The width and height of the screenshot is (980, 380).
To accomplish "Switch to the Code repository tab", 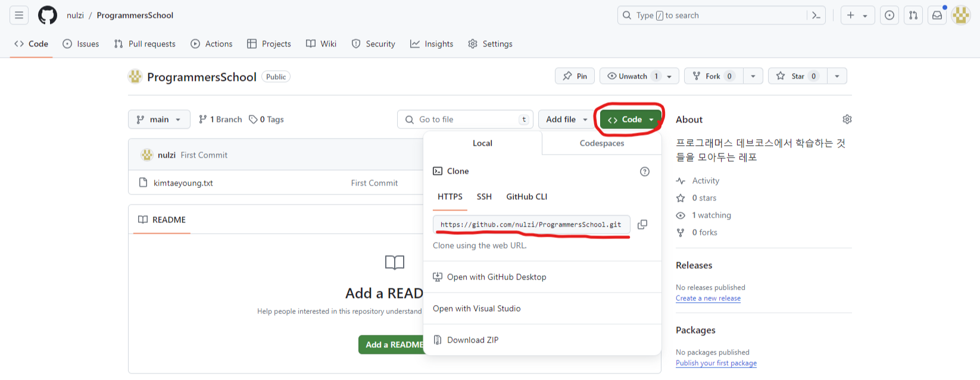I will pos(31,44).
